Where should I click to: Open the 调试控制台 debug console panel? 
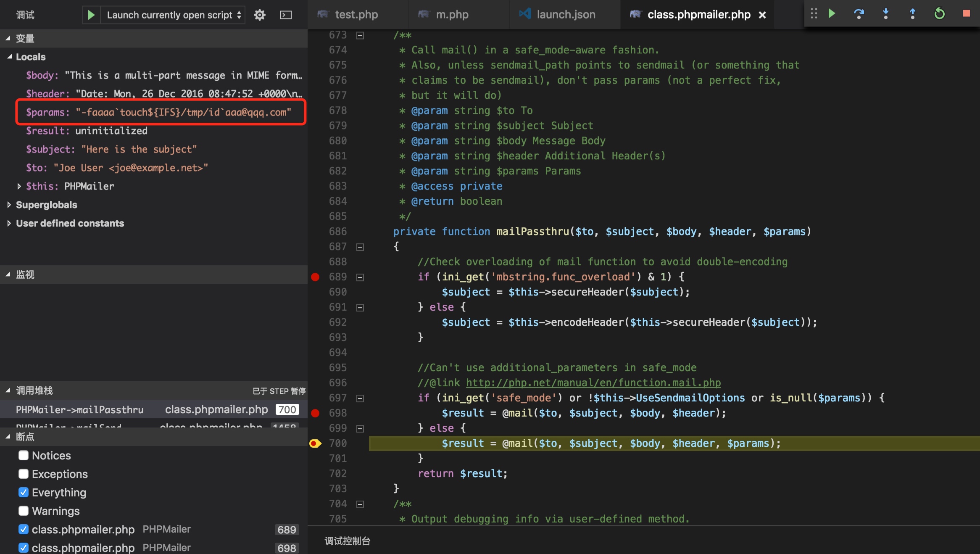[x=347, y=541]
